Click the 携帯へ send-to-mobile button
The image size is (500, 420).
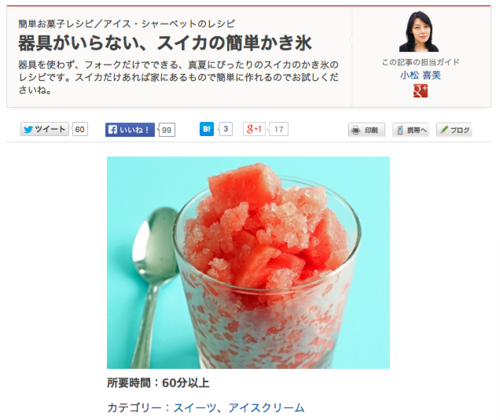(412, 130)
